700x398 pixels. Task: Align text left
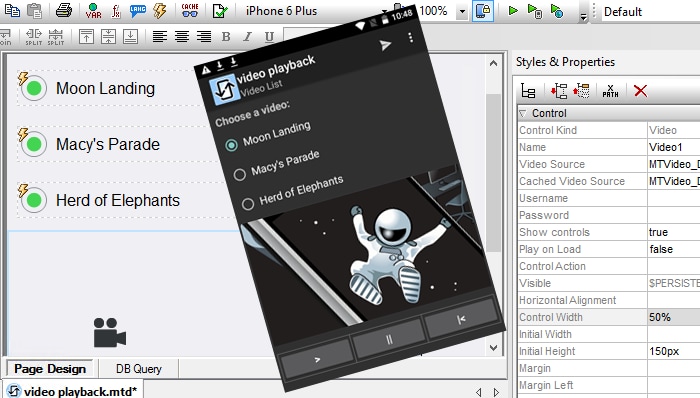[x=160, y=37]
